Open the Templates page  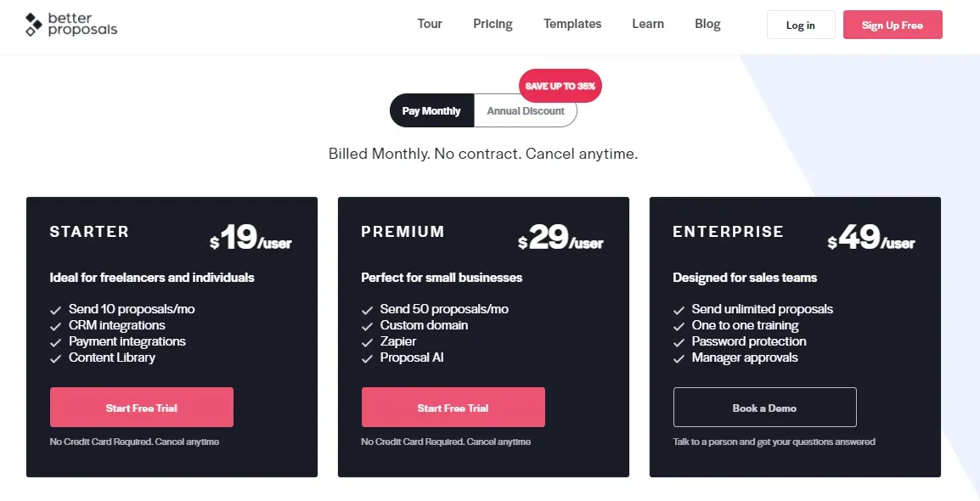pyautogui.click(x=572, y=24)
